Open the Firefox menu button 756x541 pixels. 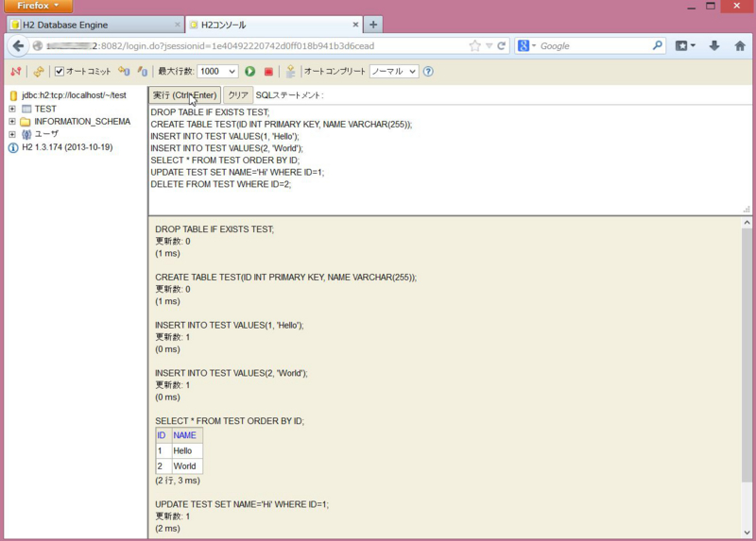coord(39,6)
